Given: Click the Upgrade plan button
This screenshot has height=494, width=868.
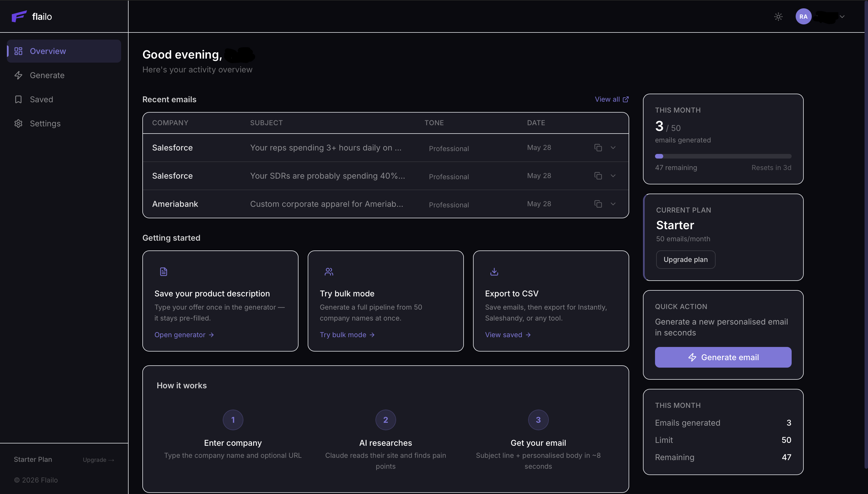Looking at the screenshot, I should tap(685, 260).
